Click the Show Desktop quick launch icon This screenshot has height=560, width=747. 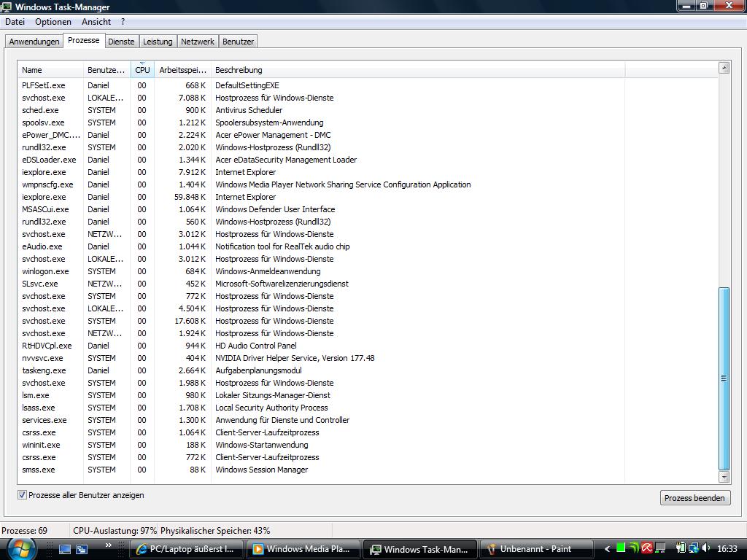pos(65,549)
